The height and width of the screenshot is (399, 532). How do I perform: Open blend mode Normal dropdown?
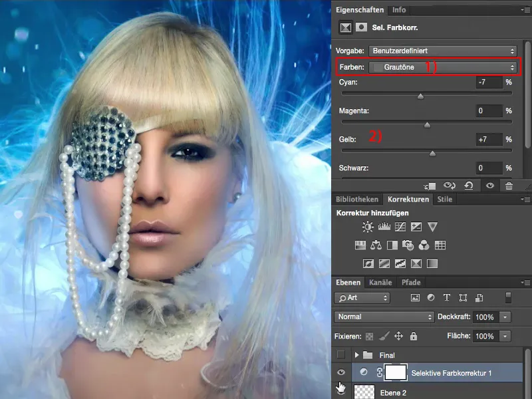[384, 317]
